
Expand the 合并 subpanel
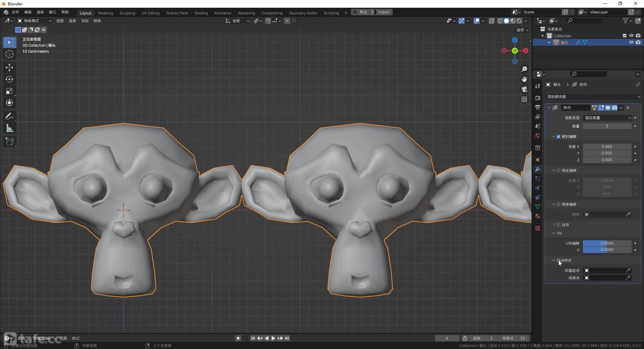click(x=553, y=225)
